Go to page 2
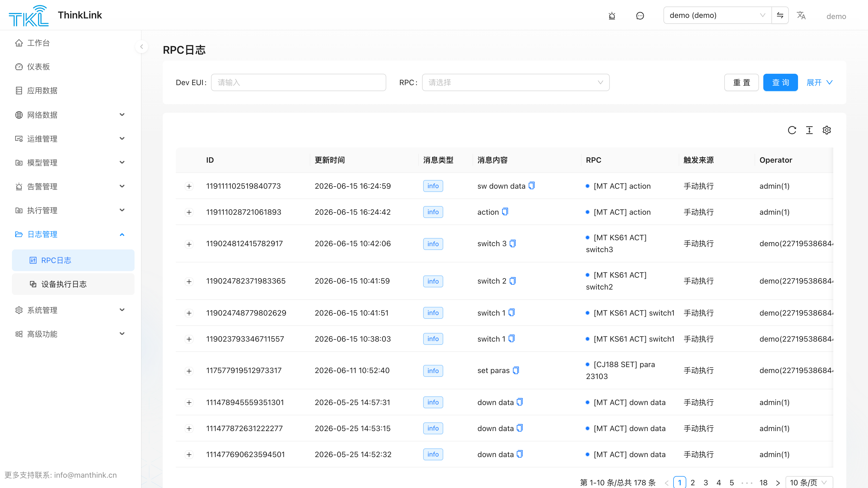 (x=693, y=483)
